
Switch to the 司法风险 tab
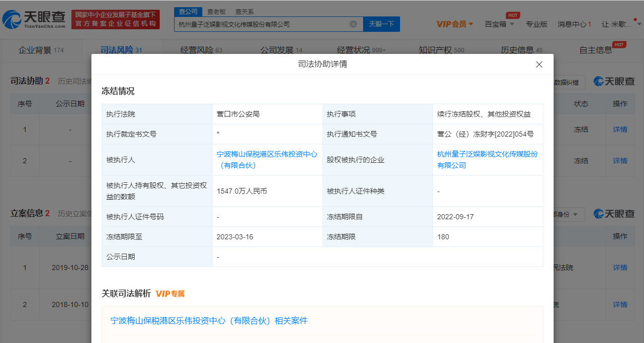click(121, 50)
